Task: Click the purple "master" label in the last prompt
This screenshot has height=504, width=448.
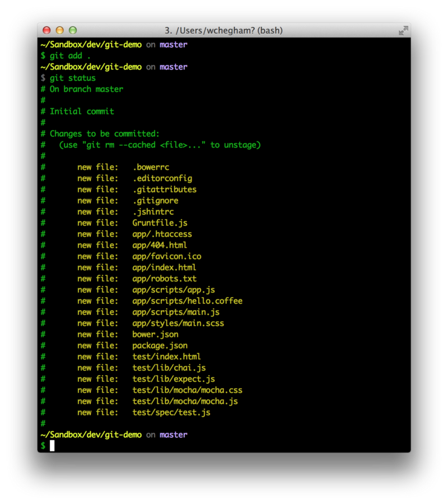Action: pos(174,434)
